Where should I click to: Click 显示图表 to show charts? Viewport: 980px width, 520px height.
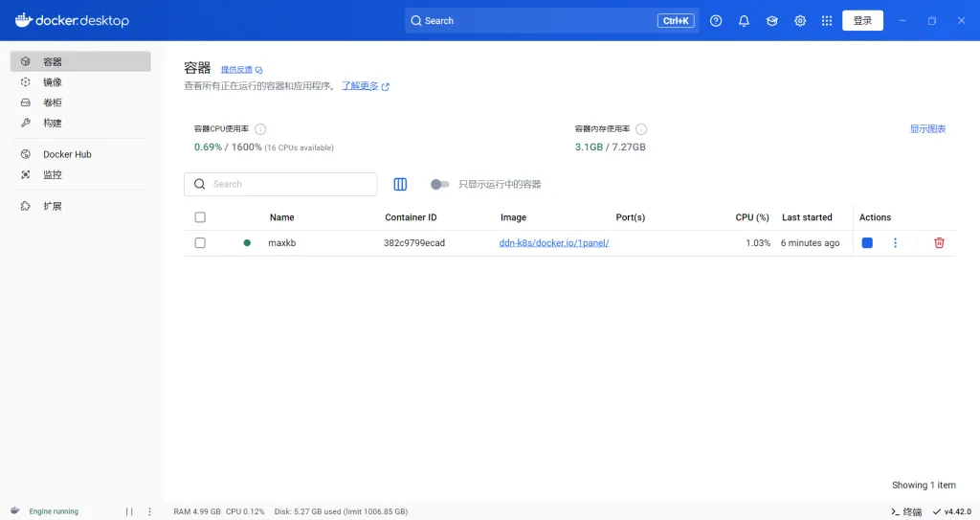pos(927,129)
